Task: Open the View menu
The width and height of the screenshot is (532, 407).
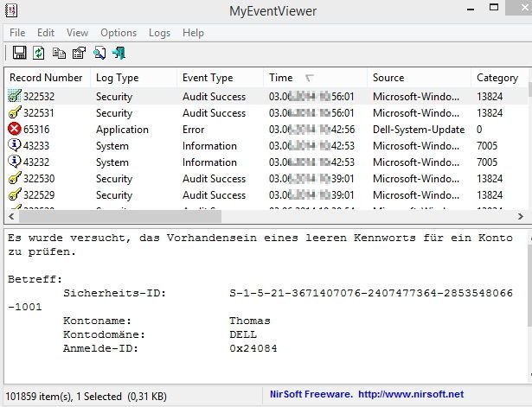Action: (x=77, y=33)
